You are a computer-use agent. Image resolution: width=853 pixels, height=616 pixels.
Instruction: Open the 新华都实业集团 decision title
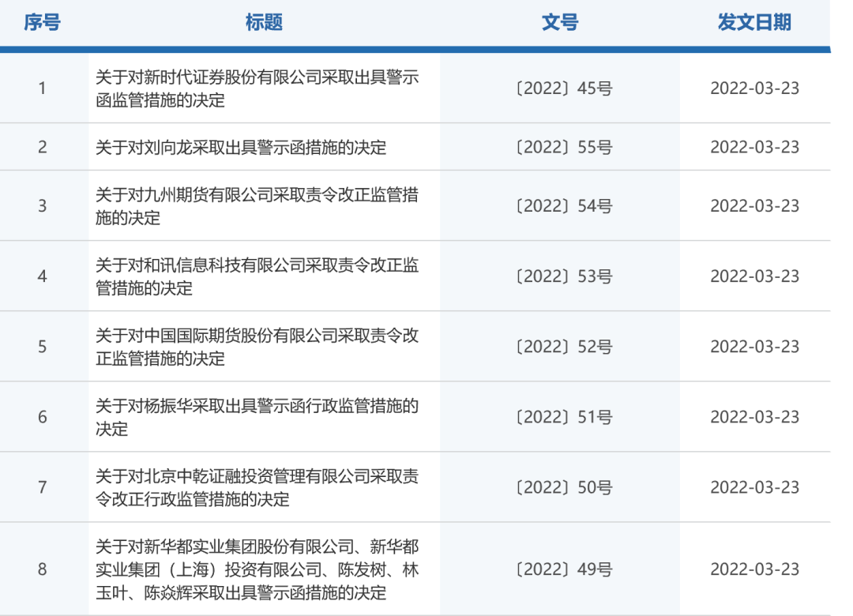click(257, 569)
